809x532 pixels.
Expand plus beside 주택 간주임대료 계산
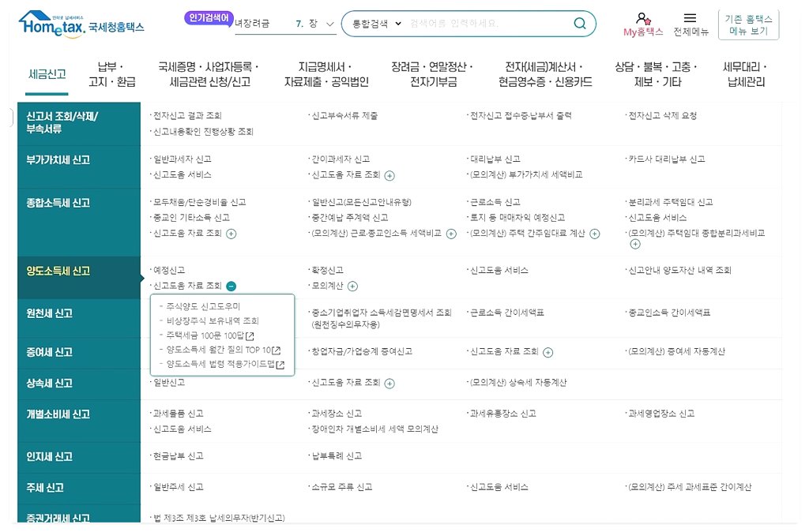click(x=594, y=234)
